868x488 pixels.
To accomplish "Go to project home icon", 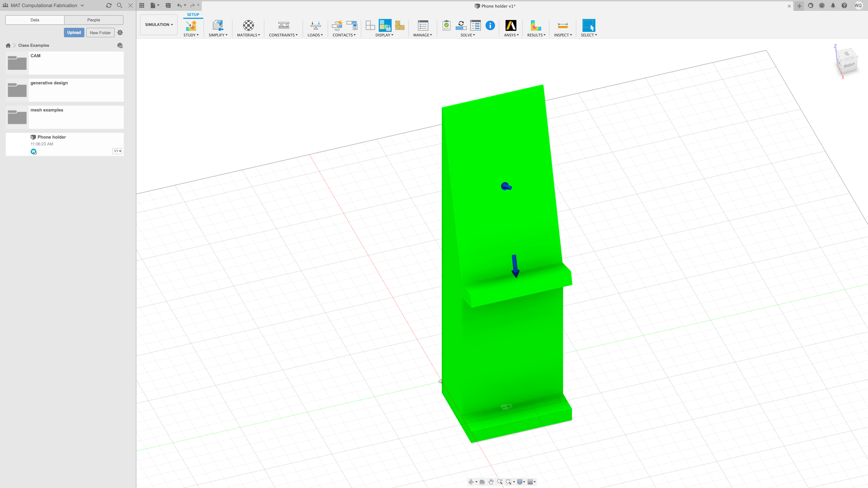I will tap(8, 45).
